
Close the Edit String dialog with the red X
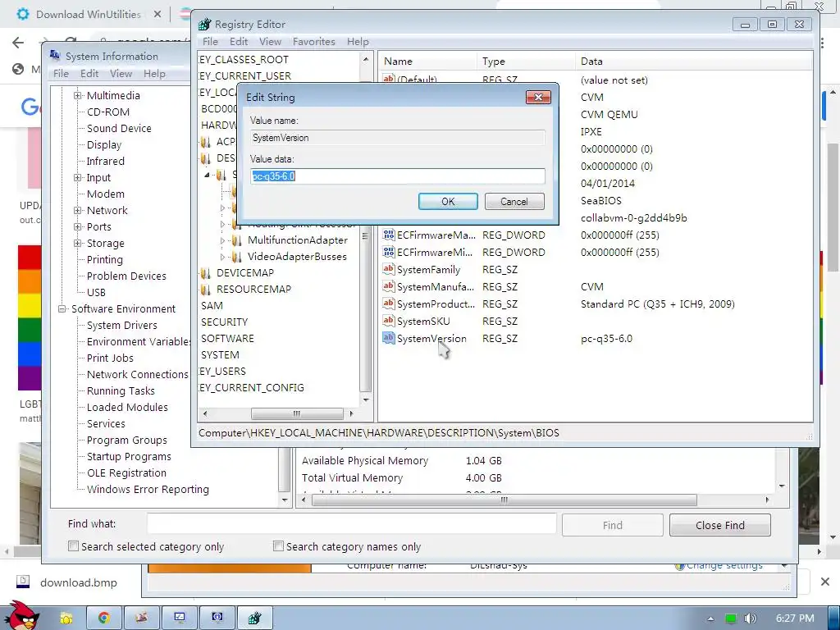click(538, 97)
